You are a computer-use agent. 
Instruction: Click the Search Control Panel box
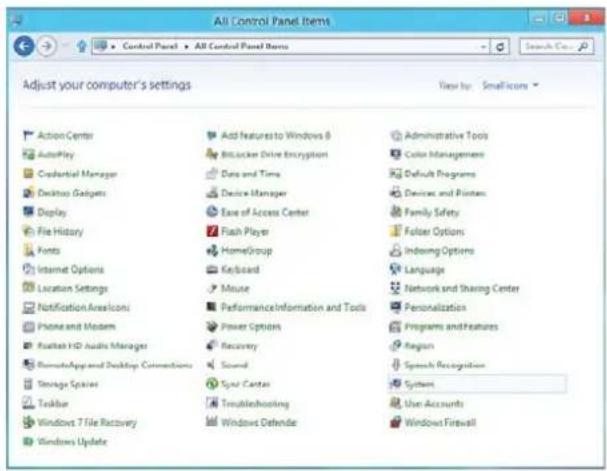[556, 46]
